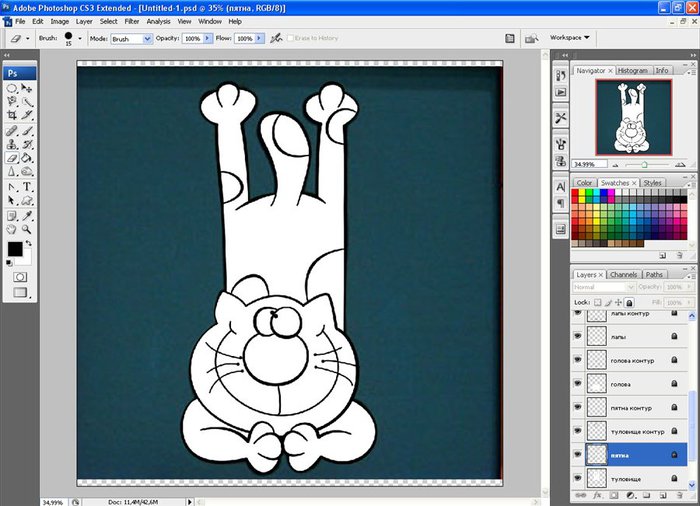The image size is (700, 506).
Task: Hide the туловище layer
Action: point(578,478)
